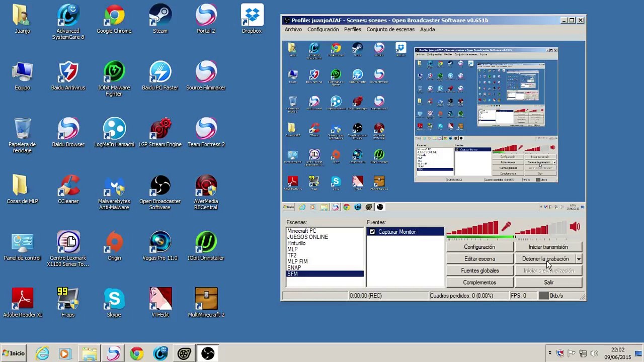Open Portal 2 desktop shortcut

click(206, 19)
